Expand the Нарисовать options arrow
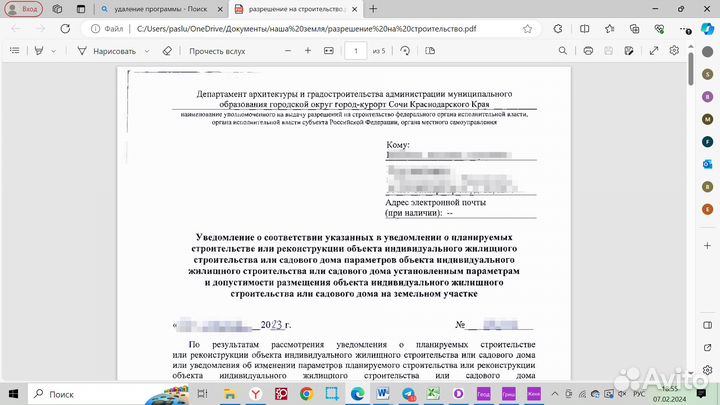This screenshot has height=405, width=720. pos(147,51)
